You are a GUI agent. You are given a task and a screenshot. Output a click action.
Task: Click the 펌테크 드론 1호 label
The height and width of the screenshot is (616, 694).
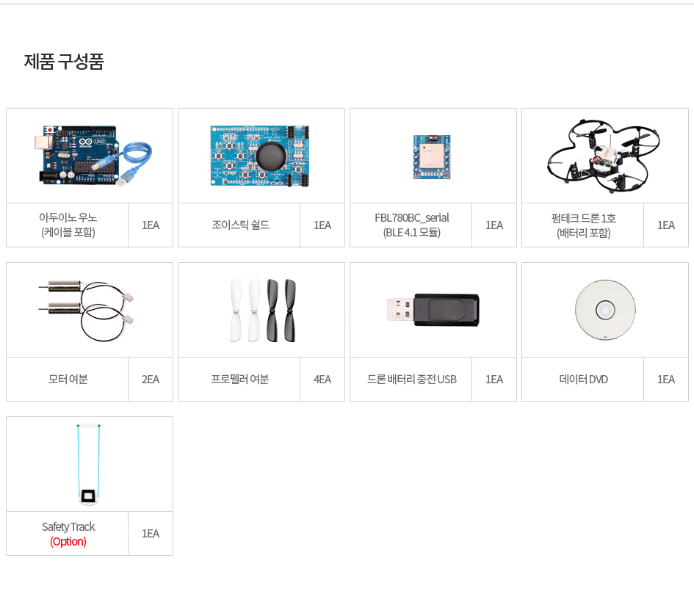coord(583,218)
